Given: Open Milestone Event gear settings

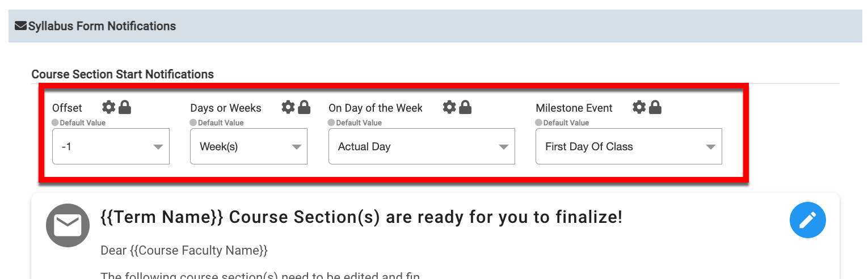Looking at the screenshot, I should pyautogui.click(x=639, y=107).
